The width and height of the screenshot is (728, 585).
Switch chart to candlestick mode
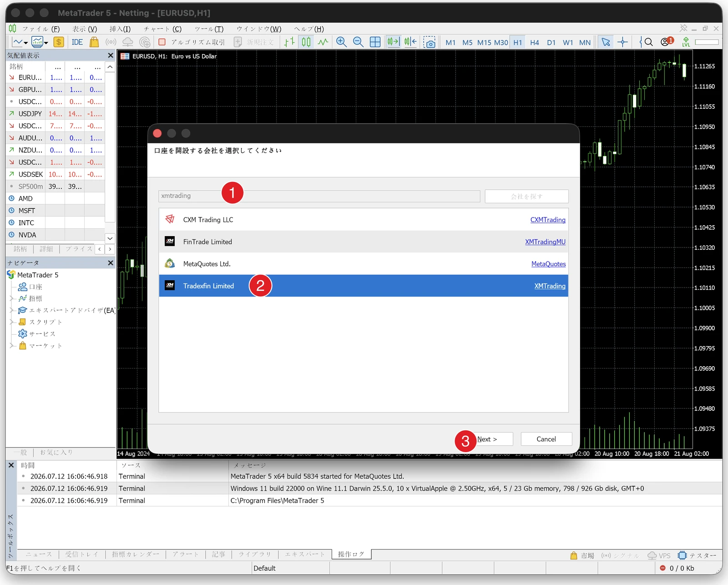coord(306,42)
